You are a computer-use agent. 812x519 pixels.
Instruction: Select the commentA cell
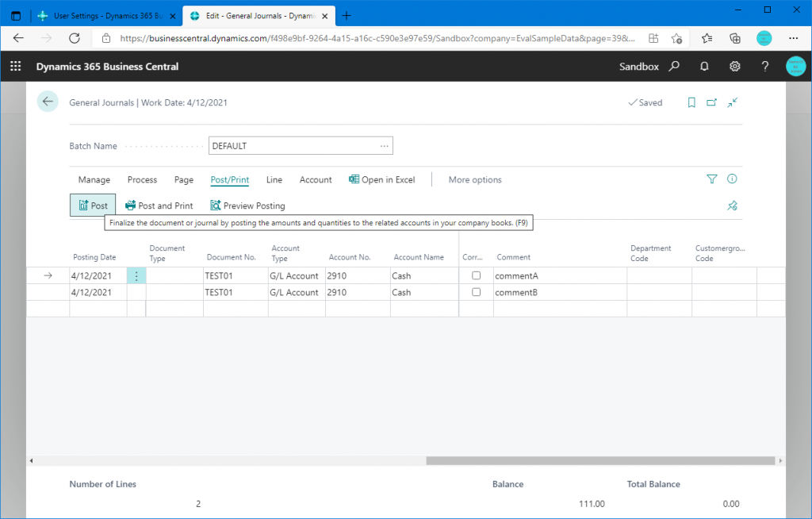click(x=561, y=276)
